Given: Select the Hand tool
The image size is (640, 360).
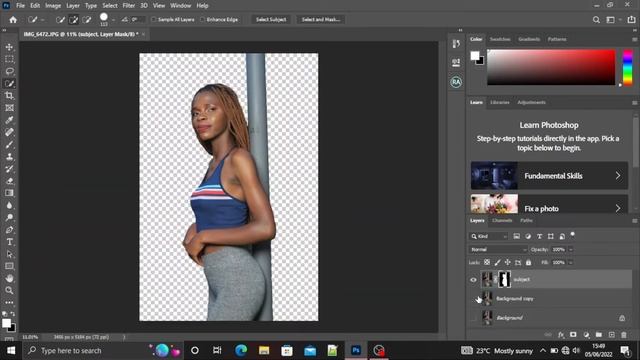Looking at the screenshot, I should (x=9, y=278).
